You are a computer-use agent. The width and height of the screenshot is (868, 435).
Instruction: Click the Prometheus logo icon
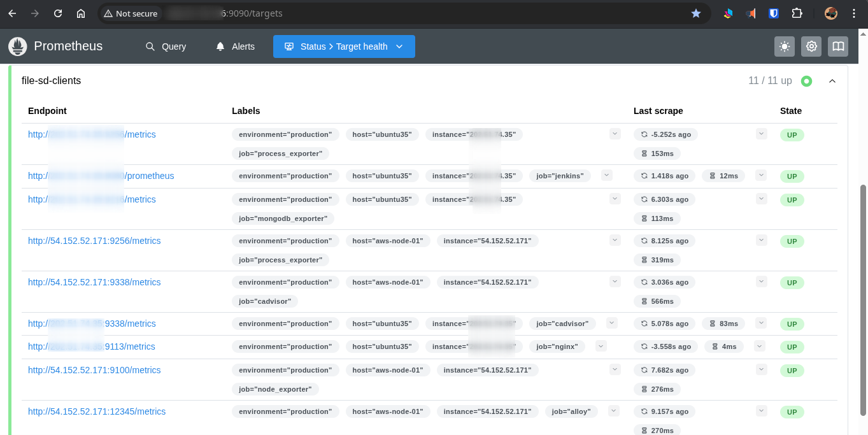[17, 46]
